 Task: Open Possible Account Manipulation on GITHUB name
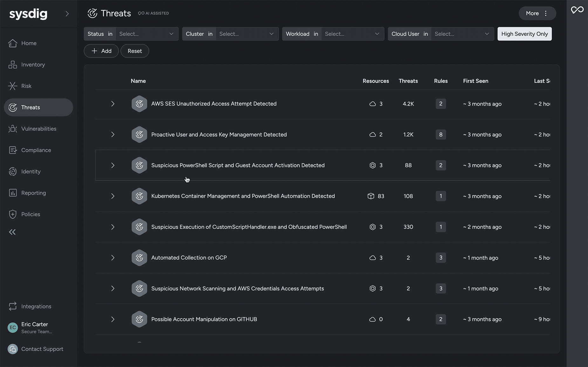coord(204,319)
